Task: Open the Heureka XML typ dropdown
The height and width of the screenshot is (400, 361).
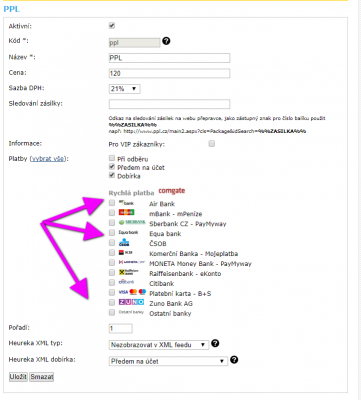Action: point(159,345)
